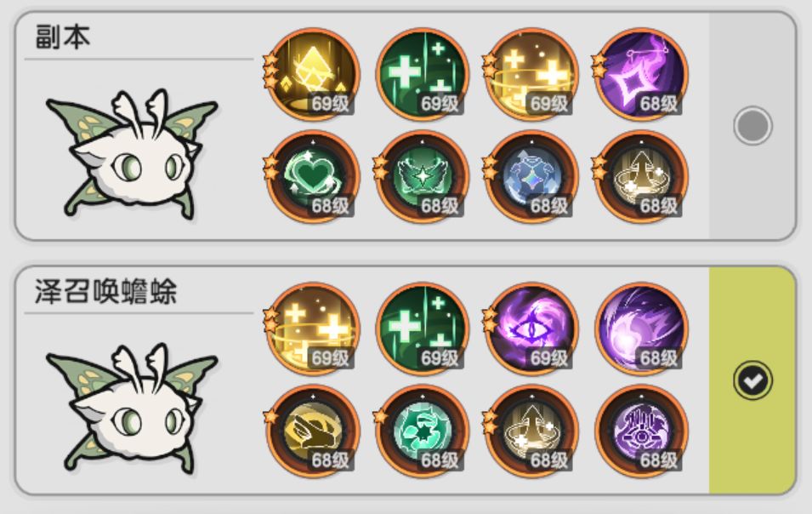Select the 副本 preset radio button

pos(752,125)
